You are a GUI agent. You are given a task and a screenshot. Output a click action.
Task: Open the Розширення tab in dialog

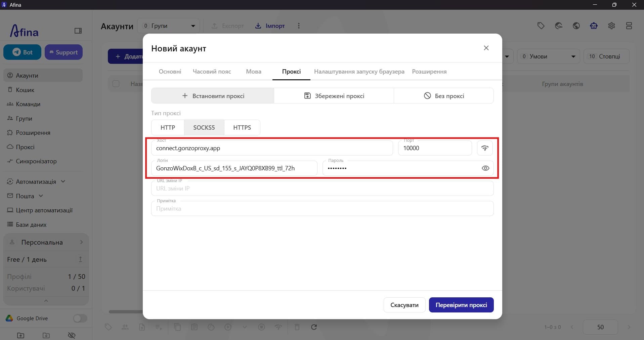429,72
